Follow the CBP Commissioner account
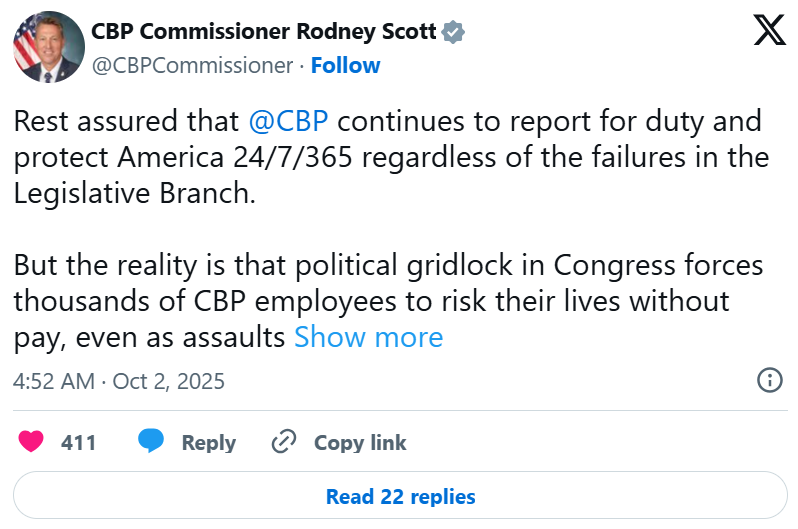The image size is (798, 529). point(345,66)
